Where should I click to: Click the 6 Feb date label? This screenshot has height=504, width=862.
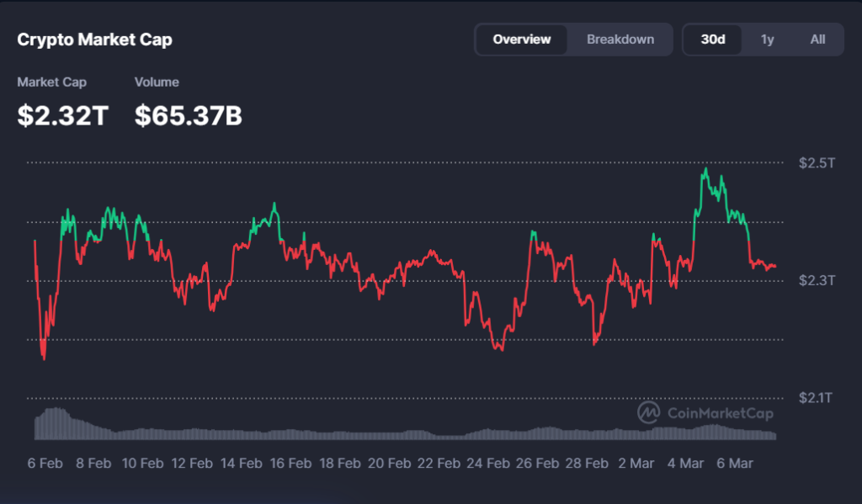[44, 464]
